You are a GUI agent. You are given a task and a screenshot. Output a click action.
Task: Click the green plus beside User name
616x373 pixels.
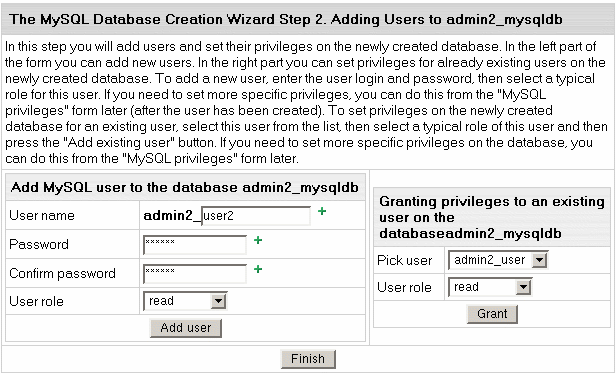(x=322, y=211)
